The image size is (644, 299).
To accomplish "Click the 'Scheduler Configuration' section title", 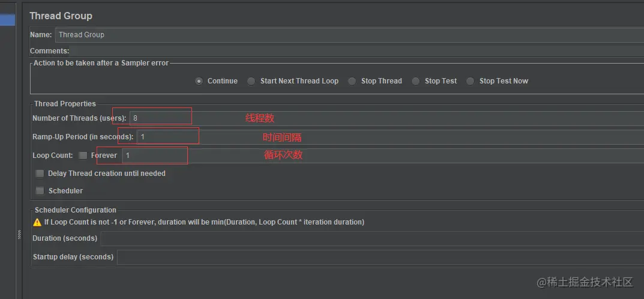I will [x=76, y=210].
